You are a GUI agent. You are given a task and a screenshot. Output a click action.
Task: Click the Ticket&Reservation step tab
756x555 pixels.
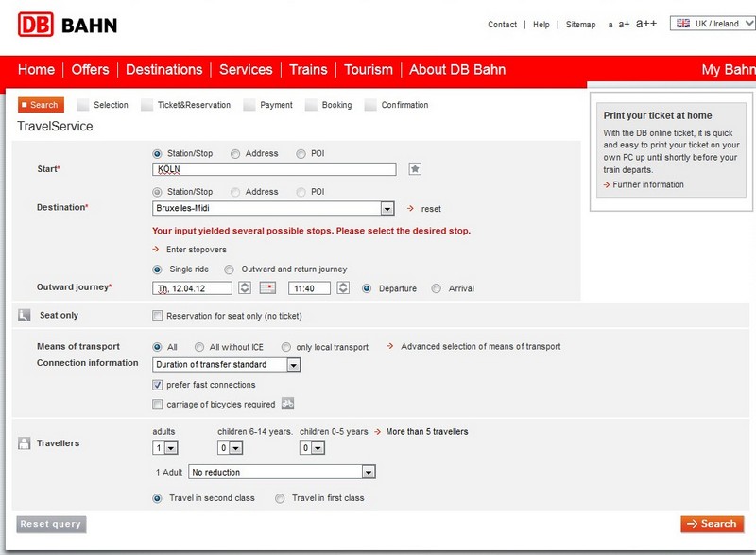pyautogui.click(x=186, y=105)
